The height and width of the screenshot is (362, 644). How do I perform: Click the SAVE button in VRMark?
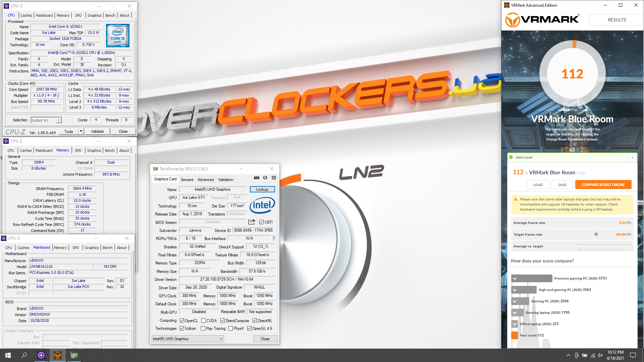(x=562, y=185)
